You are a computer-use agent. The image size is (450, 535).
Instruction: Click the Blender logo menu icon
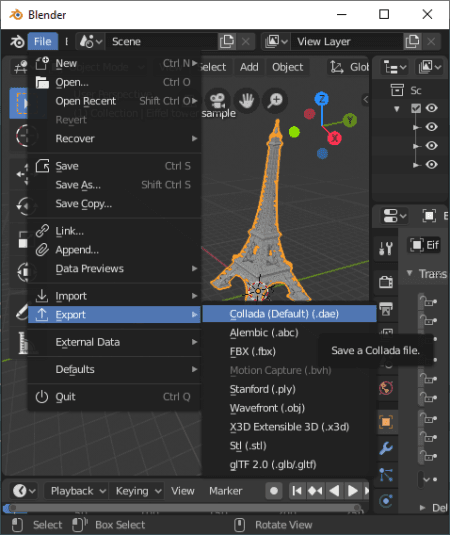click(x=17, y=42)
